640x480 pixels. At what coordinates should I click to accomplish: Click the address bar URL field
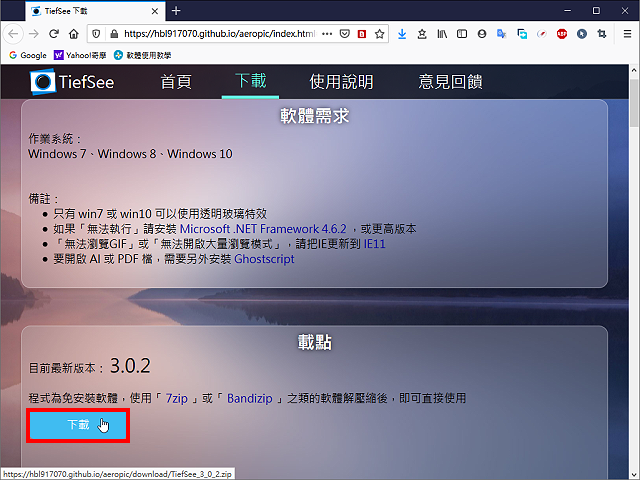click(x=220, y=34)
